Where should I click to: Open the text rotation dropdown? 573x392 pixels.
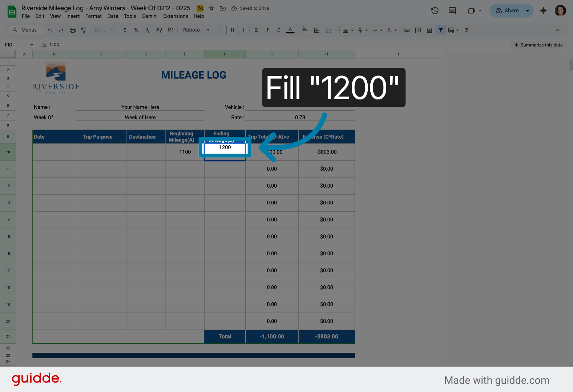(x=392, y=30)
